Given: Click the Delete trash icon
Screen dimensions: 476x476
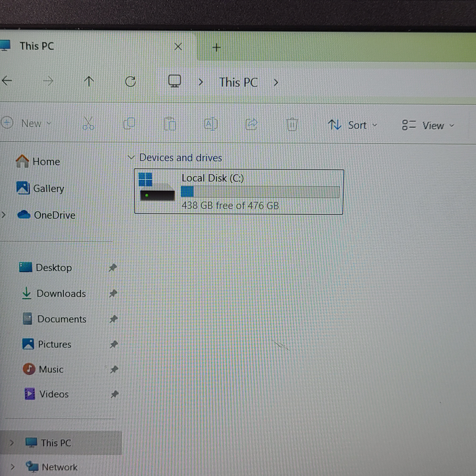Looking at the screenshot, I should coord(292,125).
